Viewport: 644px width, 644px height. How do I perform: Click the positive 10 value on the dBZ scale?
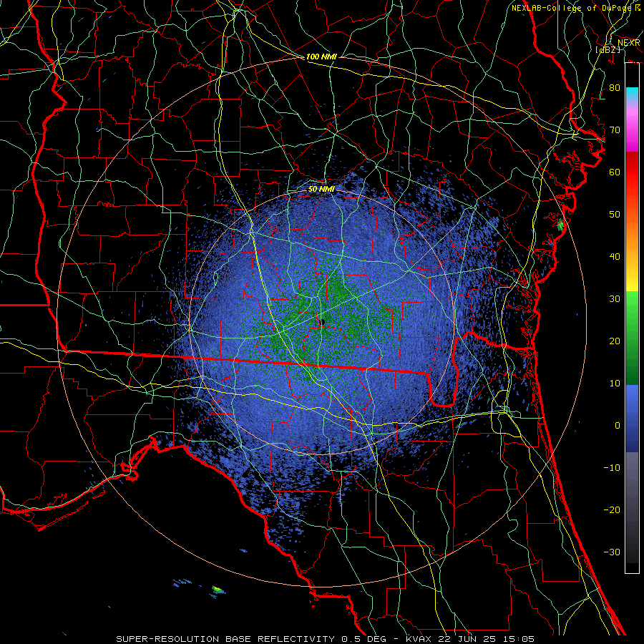point(615,384)
